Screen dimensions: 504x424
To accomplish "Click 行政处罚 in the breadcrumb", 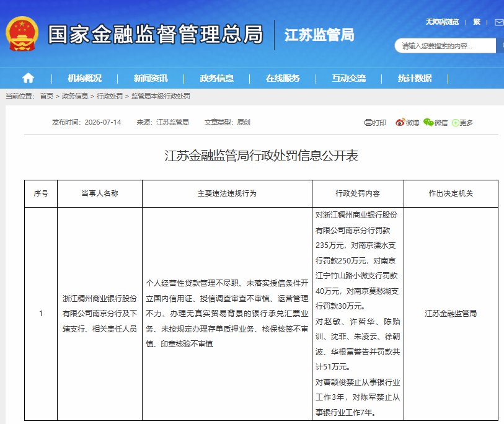I will [x=110, y=96].
